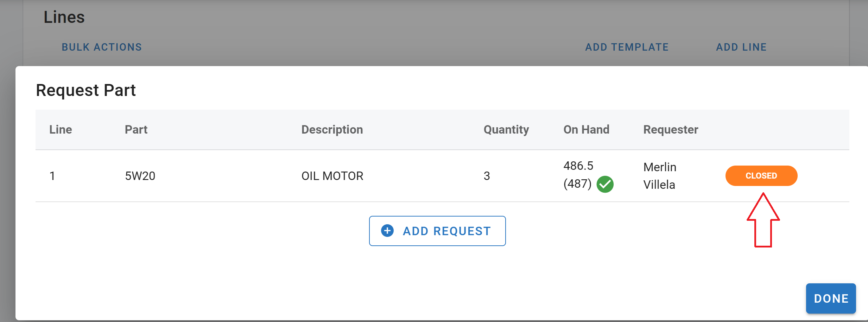Click the orange CLOSED status badge
Screen dimensions: 868x322
[761, 176]
